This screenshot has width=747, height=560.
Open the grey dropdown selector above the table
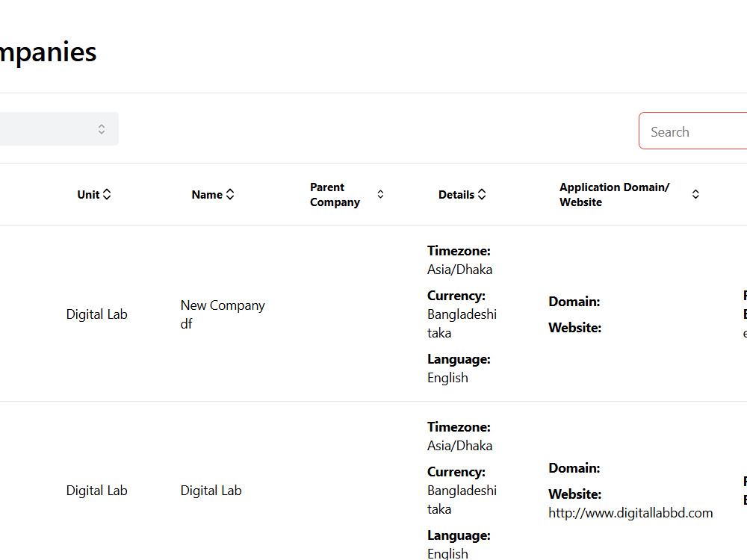click(x=59, y=129)
